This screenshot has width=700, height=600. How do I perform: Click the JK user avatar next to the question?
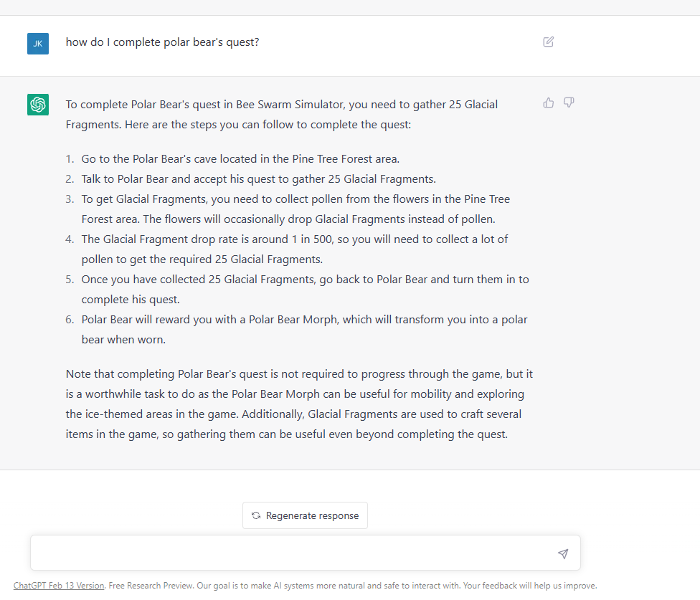(37, 43)
